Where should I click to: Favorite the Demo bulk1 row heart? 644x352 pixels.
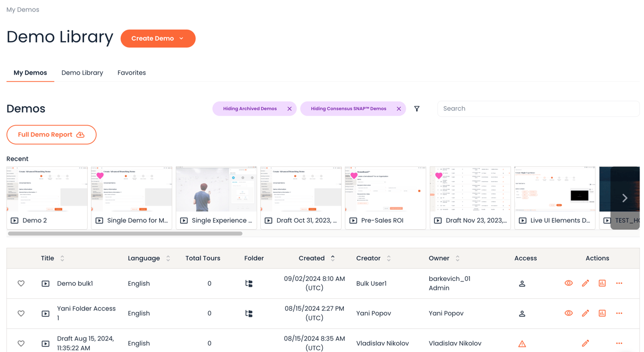(x=21, y=283)
